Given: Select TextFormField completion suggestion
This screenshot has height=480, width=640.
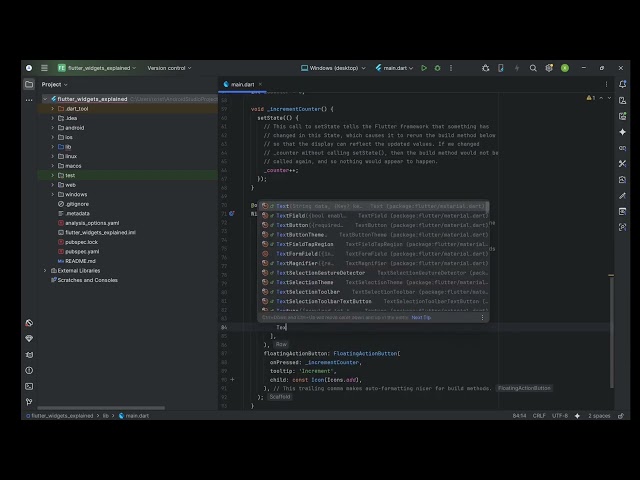Looking at the screenshot, I should pyautogui.click(x=373, y=254).
